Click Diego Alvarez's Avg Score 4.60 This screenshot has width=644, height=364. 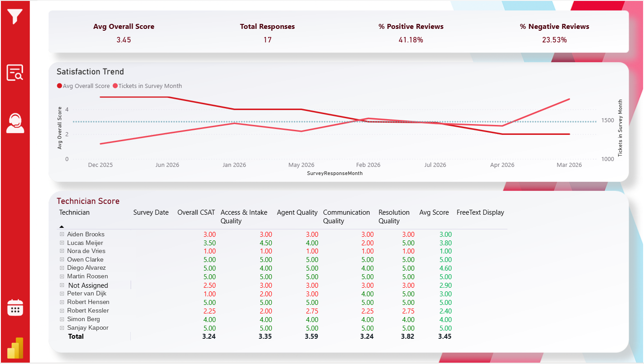pos(445,268)
